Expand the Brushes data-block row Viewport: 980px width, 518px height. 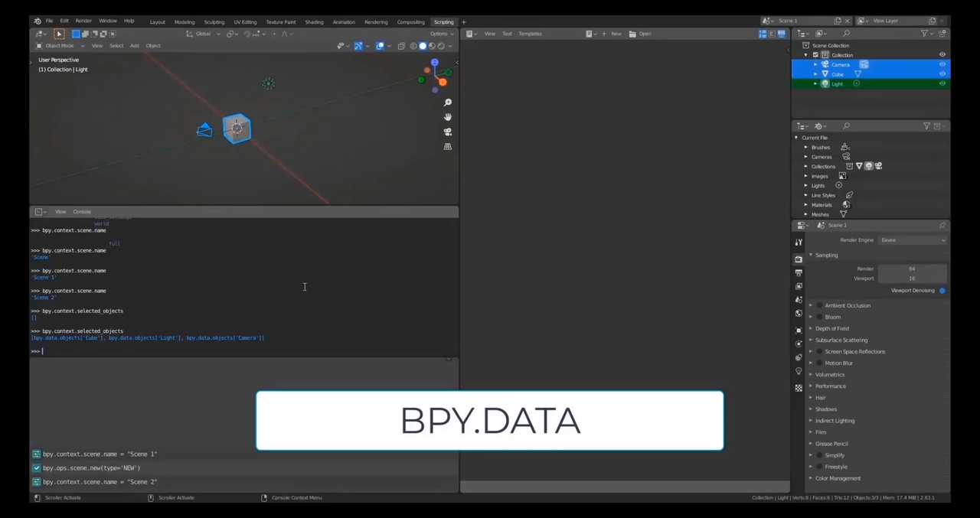805,147
